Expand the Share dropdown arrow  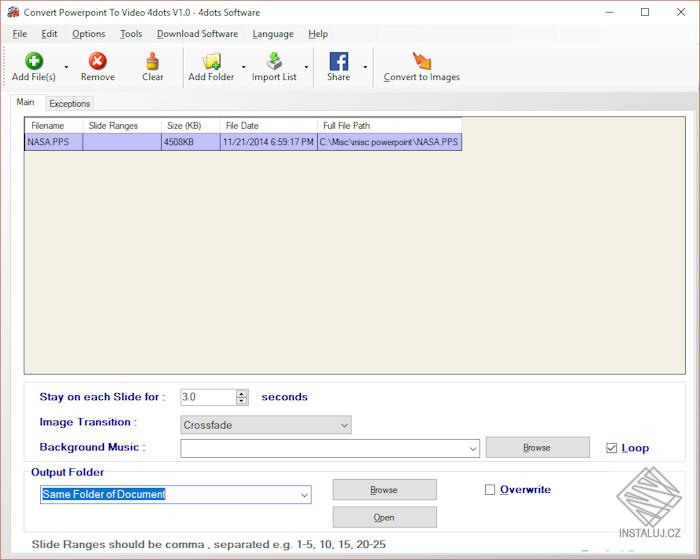pyautogui.click(x=365, y=67)
